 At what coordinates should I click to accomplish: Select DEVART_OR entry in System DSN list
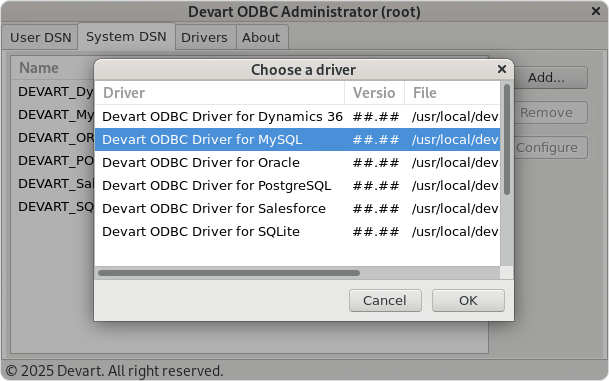[56, 137]
